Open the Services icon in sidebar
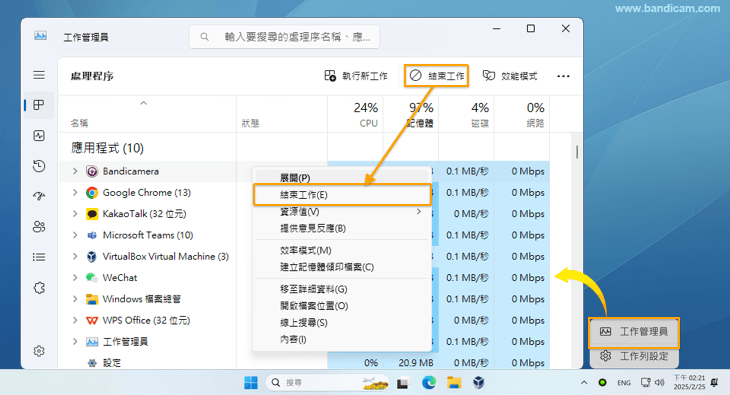The width and height of the screenshot is (730, 395). (x=39, y=288)
